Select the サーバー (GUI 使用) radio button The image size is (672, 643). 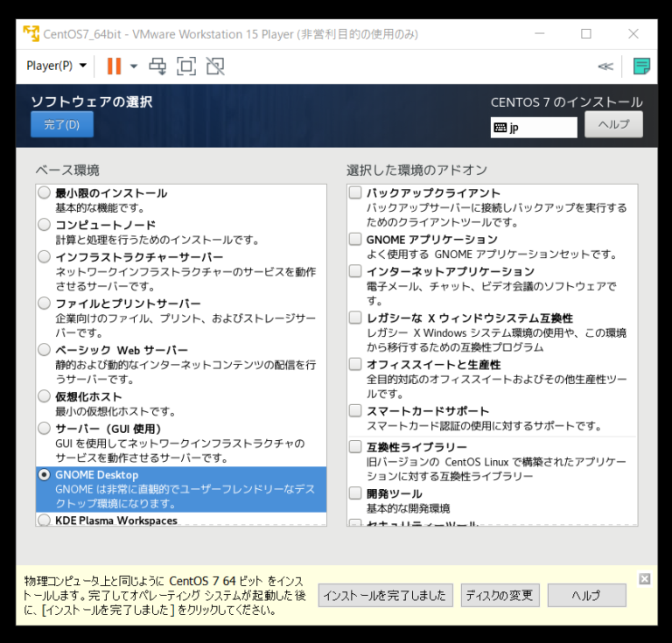44,428
